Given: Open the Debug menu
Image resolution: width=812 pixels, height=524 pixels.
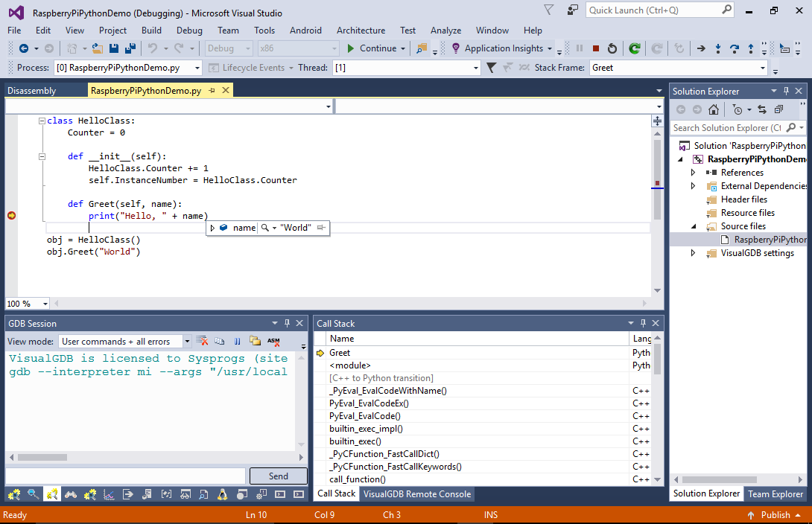Looking at the screenshot, I should tap(189, 31).
